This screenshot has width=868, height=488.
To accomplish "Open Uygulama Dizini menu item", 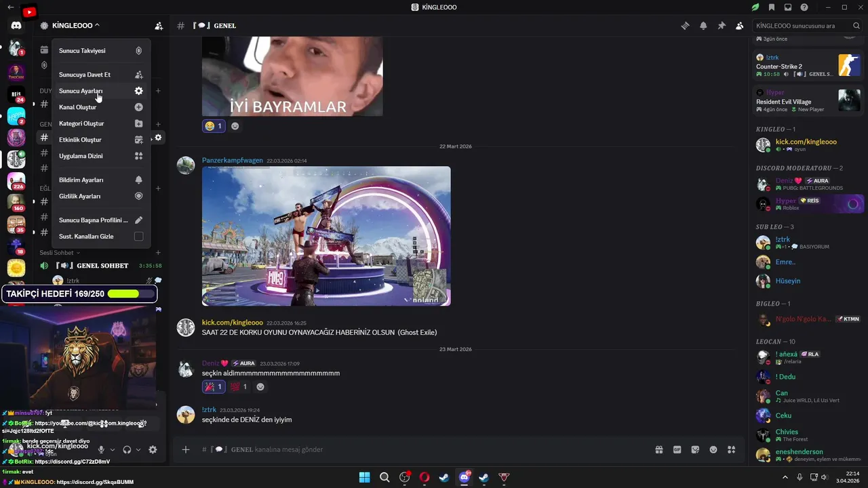I will (101, 156).
